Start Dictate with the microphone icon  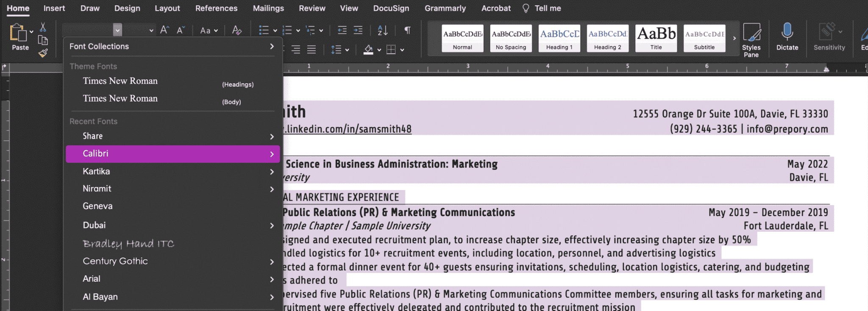787,36
